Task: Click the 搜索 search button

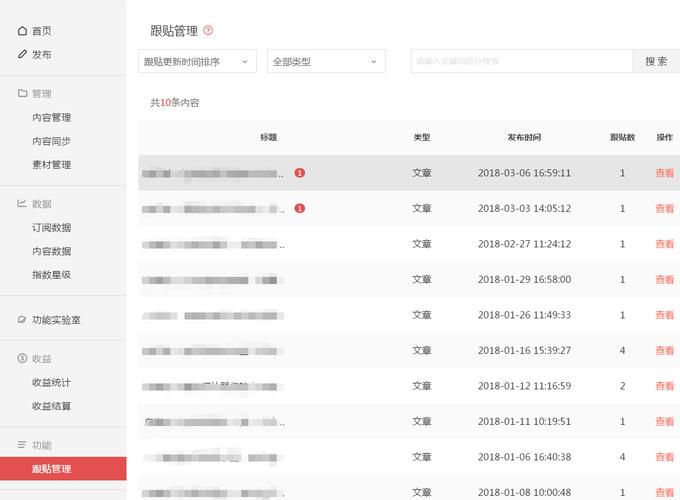Action: coord(656,61)
